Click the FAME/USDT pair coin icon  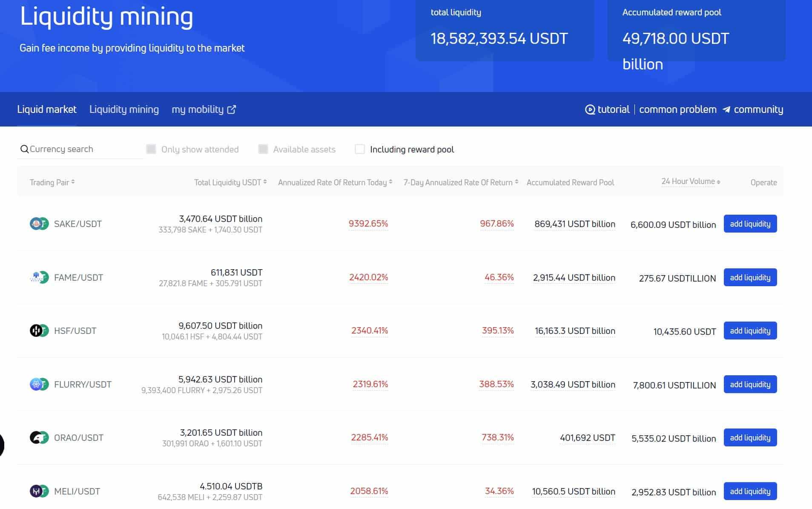pos(39,277)
